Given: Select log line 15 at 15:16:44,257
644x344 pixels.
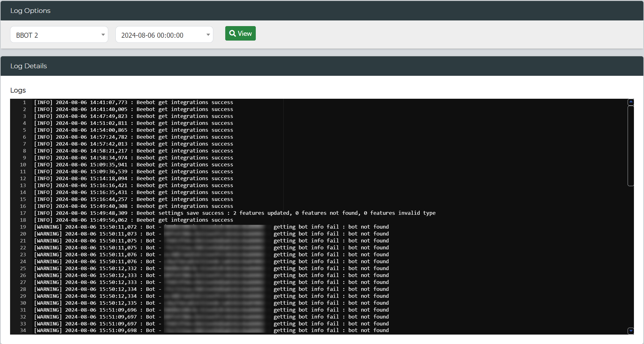Looking at the screenshot, I should pos(133,199).
